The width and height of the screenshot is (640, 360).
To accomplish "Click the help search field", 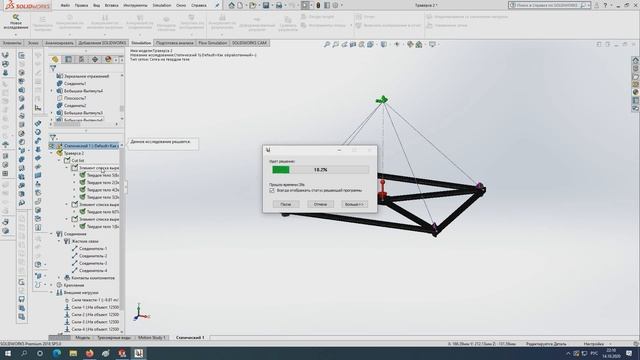I will pos(549,5).
